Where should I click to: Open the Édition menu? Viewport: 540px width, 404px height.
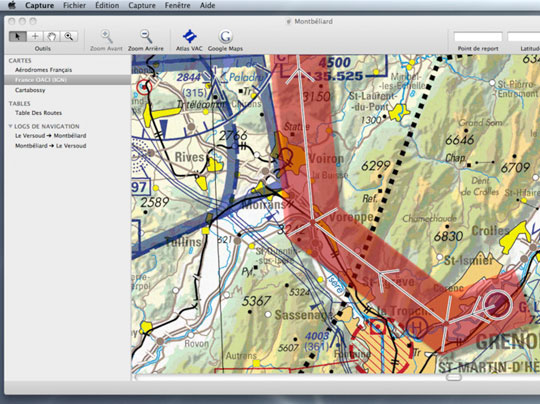pyautogui.click(x=107, y=5)
